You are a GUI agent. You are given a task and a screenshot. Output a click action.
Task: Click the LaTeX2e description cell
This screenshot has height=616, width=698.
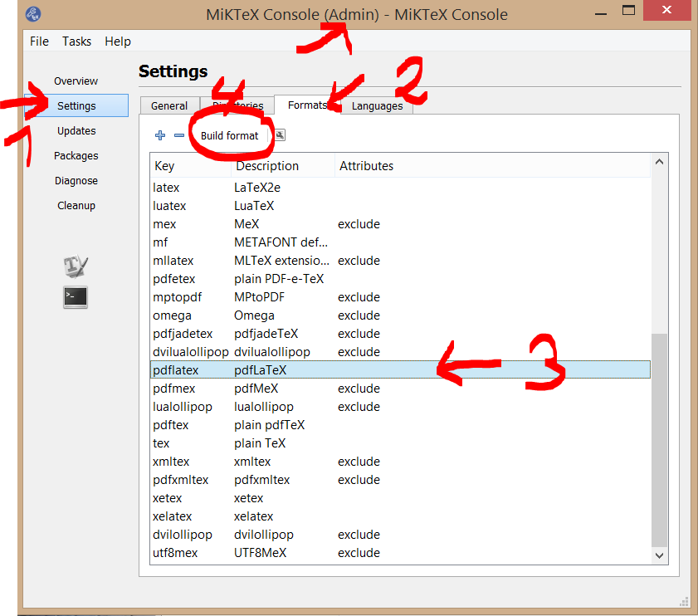(257, 188)
